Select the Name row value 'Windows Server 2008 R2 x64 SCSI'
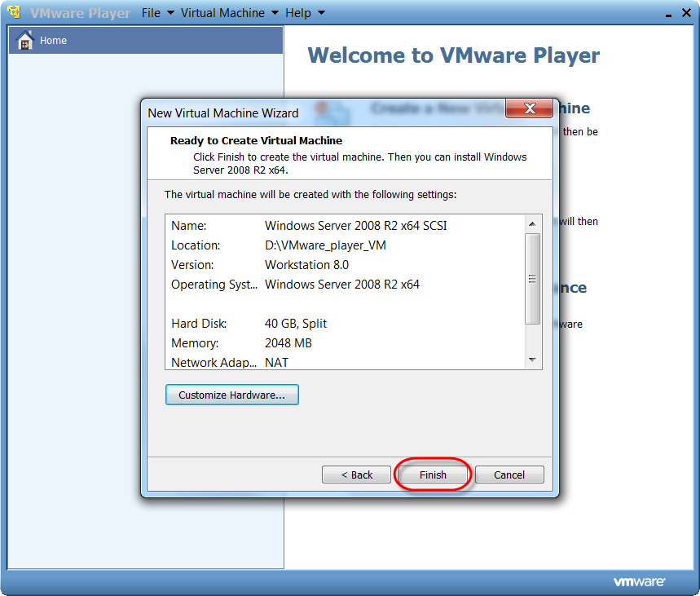 [x=356, y=226]
